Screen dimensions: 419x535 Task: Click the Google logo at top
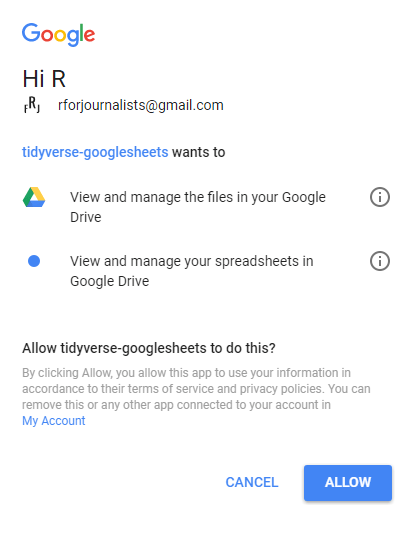[x=58, y=34]
